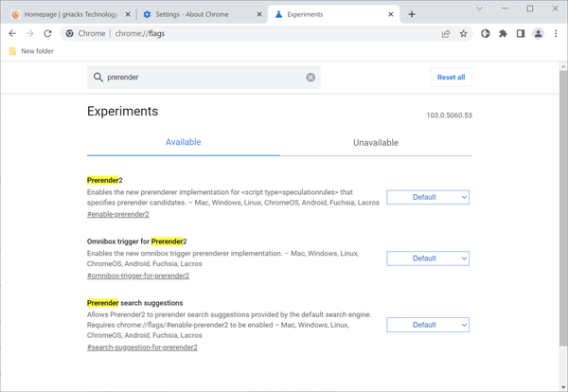Switch to the Unavailable experiments tab
Image resolution: width=568 pixels, height=392 pixels.
pos(376,143)
